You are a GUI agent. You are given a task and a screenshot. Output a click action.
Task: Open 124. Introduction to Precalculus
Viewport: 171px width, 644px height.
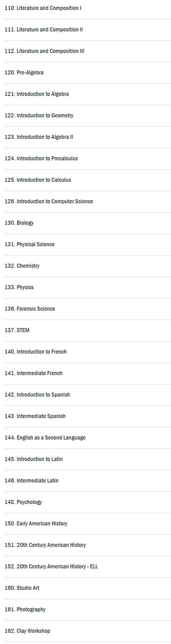click(x=41, y=158)
